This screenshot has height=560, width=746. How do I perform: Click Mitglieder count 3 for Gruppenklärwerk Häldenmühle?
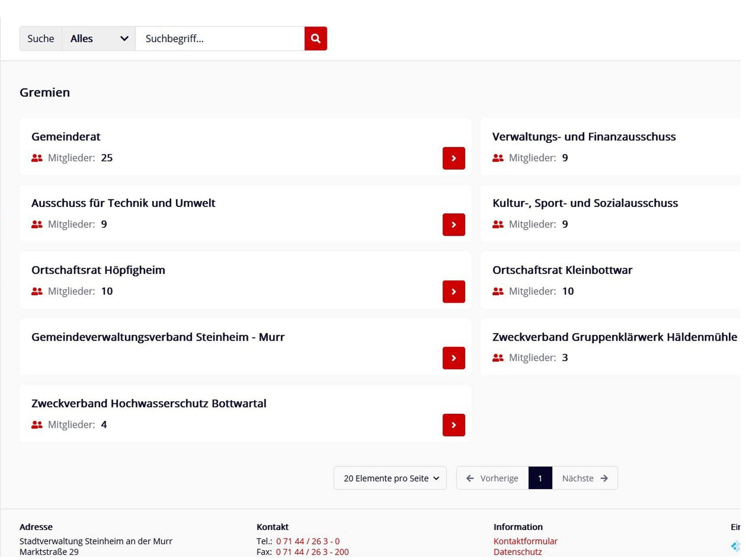565,358
